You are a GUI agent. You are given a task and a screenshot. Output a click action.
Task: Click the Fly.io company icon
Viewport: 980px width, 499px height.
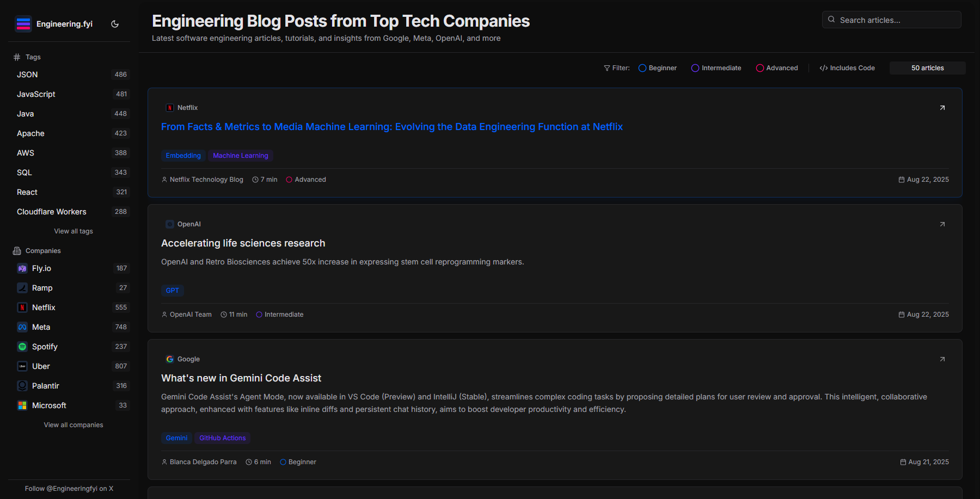22,268
